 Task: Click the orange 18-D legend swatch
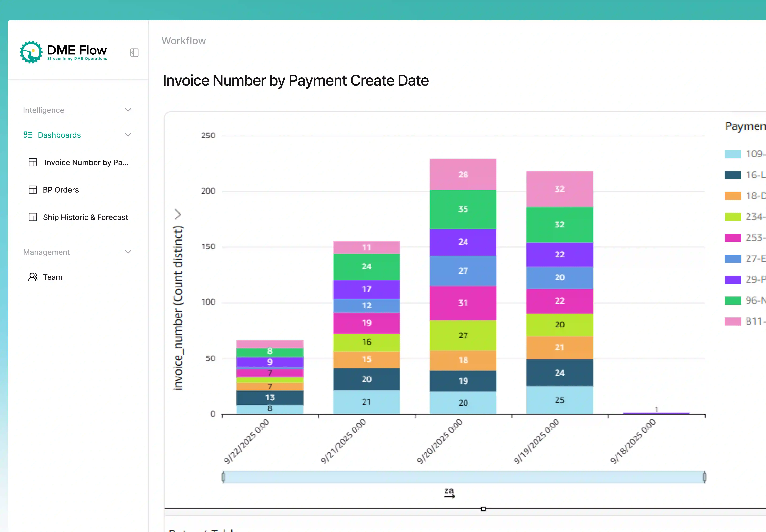[733, 196]
